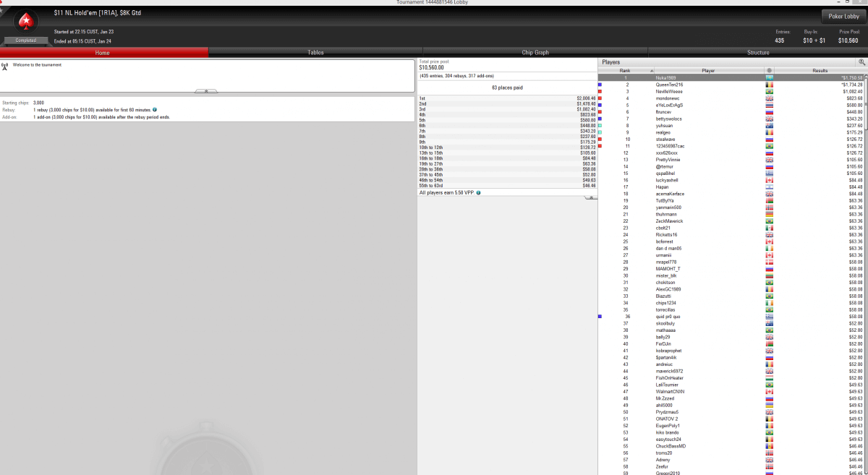Open the player search magnifier icon
This screenshot has height=475, width=868.
pyautogui.click(x=861, y=63)
